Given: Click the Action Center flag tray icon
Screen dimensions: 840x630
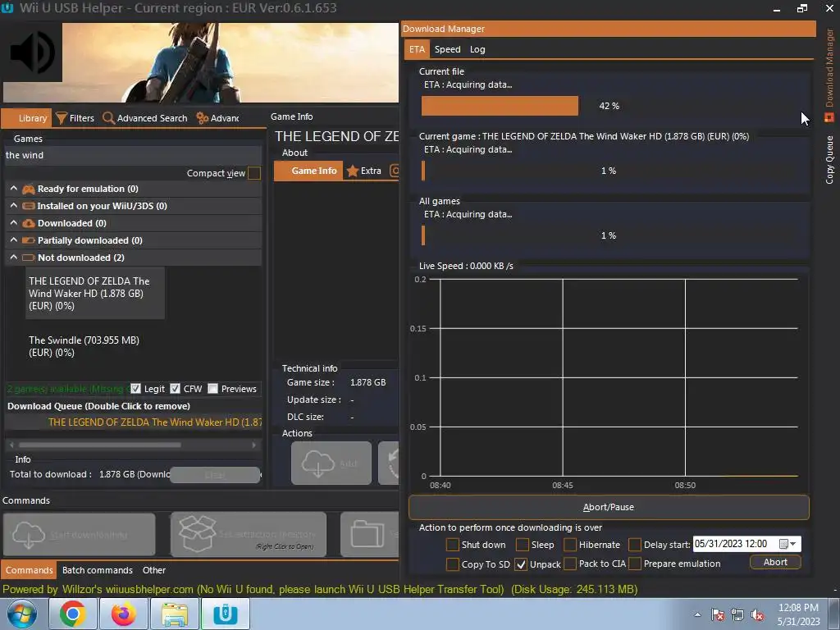Looking at the screenshot, I should tap(718, 615).
